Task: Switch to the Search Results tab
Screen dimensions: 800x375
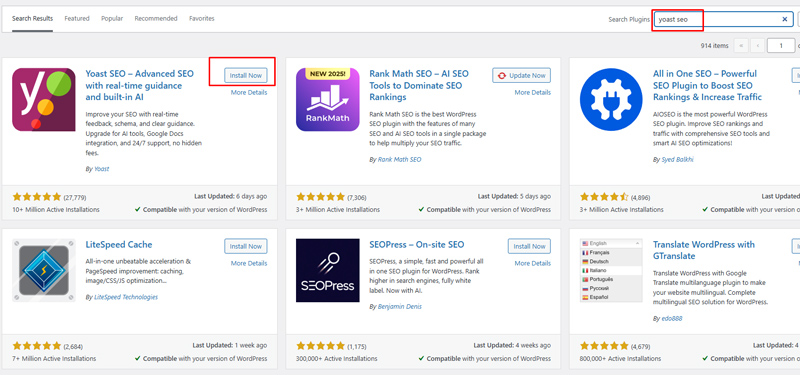Action: pos(33,19)
